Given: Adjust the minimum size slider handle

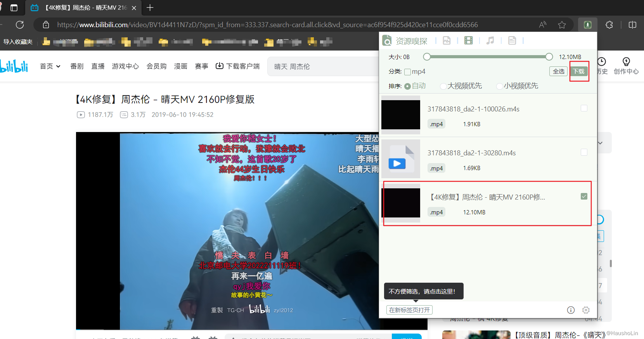Looking at the screenshot, I should (x=427, y=57).
